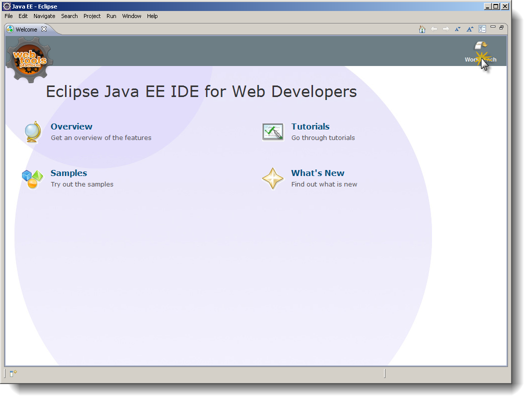This screenshot has height=404, width=532.
Task: Click the Home icon on the Welcome toolbar
Action: [422, 29]
